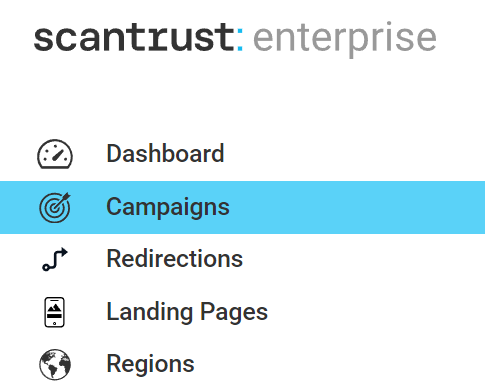Click empty blue area of Campaigns row
Screen dimensions: 485x390
coord(357,207)
